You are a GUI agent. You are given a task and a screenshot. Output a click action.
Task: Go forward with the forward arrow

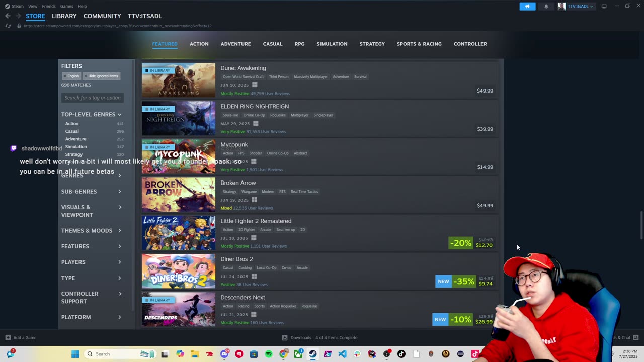click(x=18, y=16)
